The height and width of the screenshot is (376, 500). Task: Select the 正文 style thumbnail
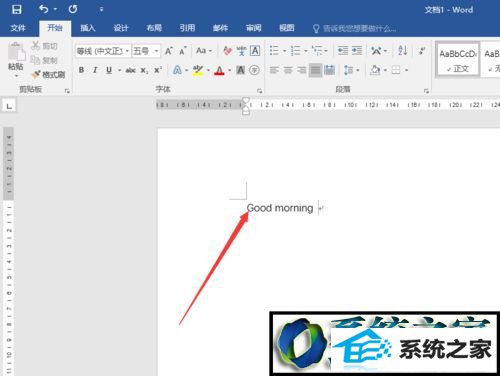coord(458,60)
